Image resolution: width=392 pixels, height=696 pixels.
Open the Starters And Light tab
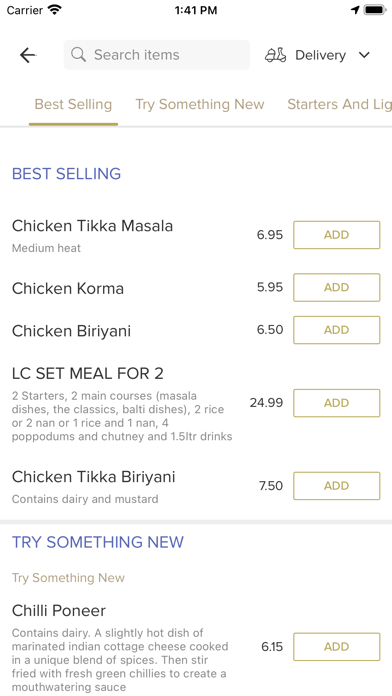coord(339,104)
